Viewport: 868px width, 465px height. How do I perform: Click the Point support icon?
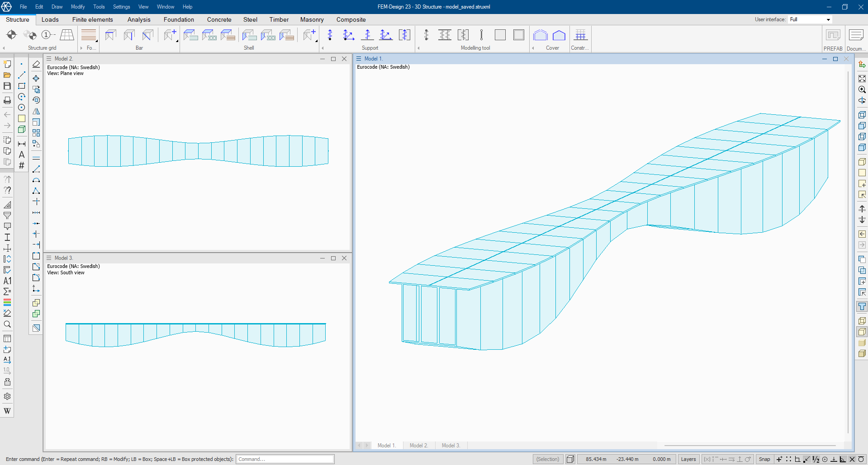(x=330, y=35)
